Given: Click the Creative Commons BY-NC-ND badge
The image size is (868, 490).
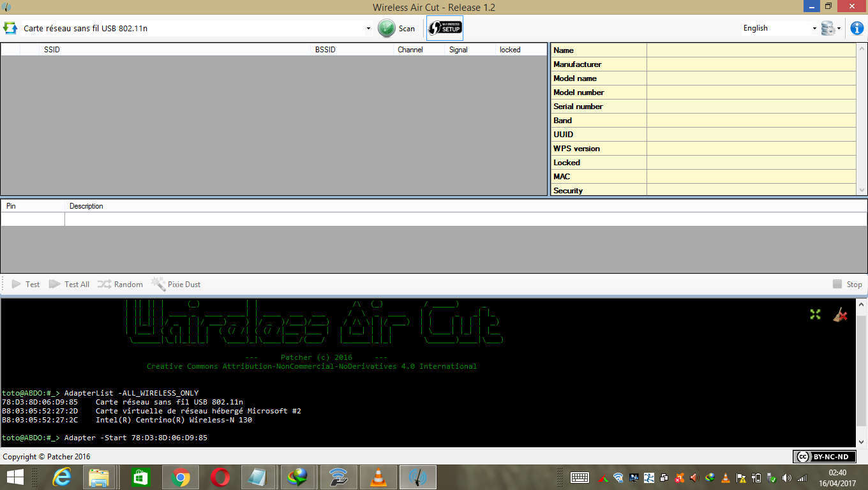Looking at the screenshot, I should 824,456.
